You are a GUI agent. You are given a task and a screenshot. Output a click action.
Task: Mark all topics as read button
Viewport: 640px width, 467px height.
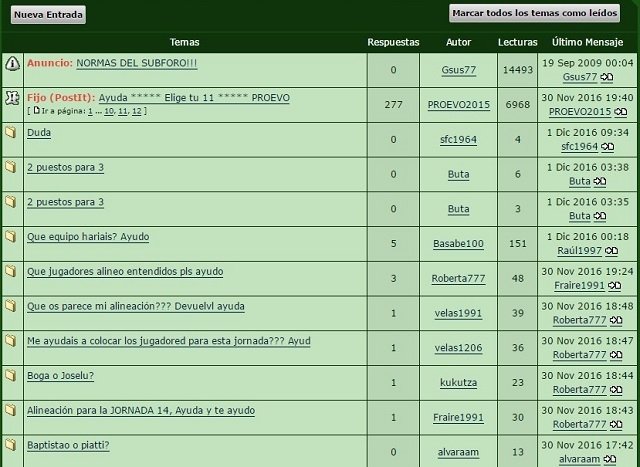[534, 13]
